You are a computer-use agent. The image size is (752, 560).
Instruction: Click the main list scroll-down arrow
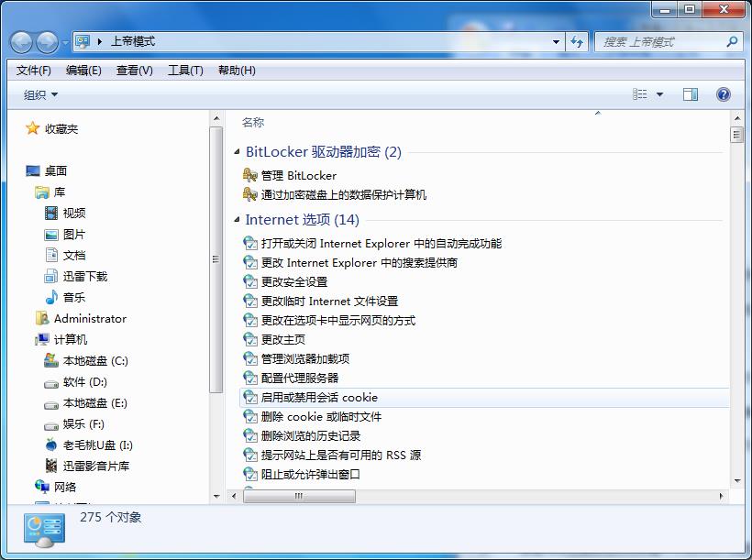[x=736, y=481]
